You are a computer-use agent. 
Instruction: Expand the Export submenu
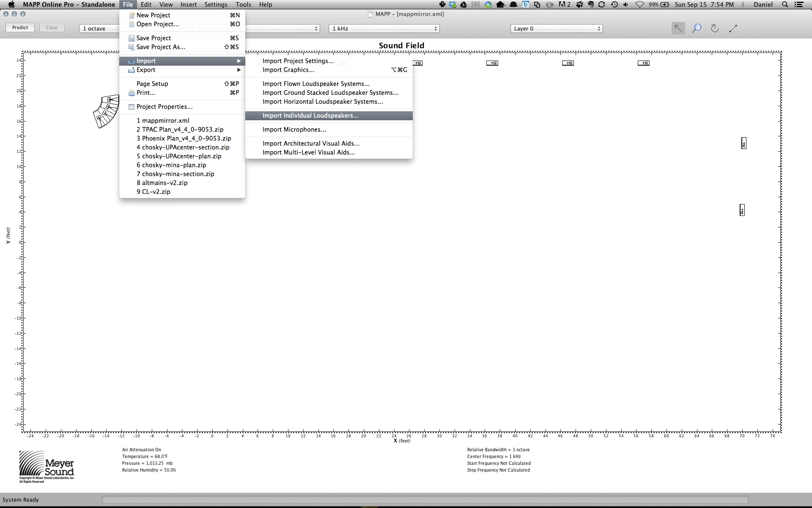(x=182, y=70)
